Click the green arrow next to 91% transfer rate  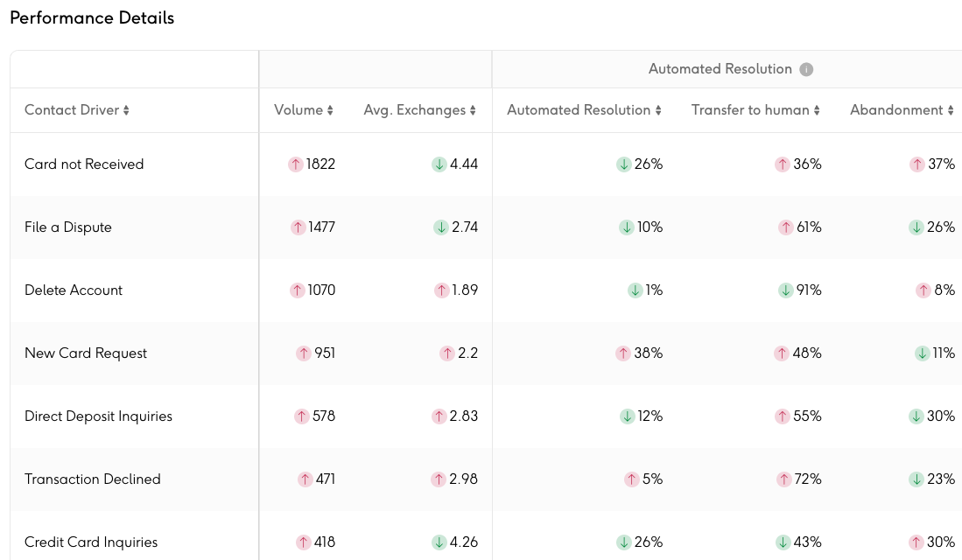(785, 290)
